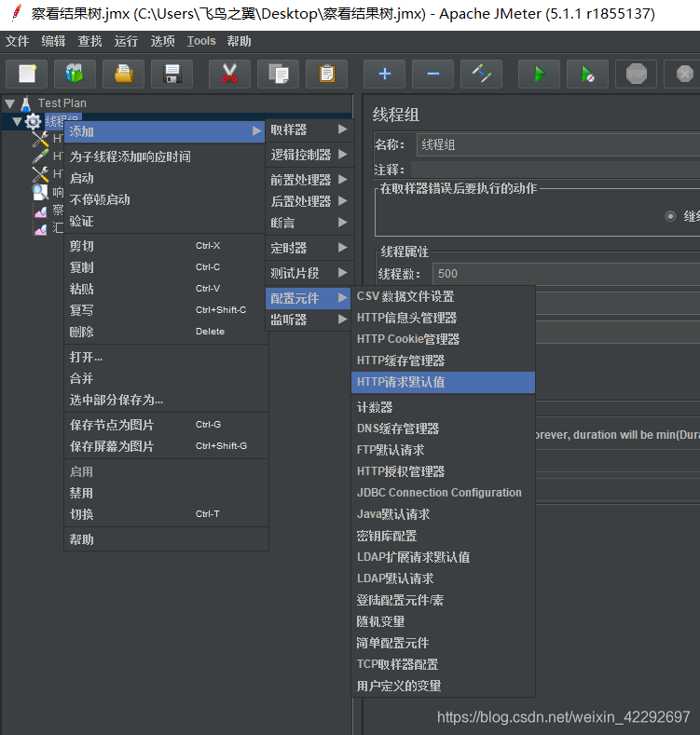Open the 运行 menu
The image size is (700, 735).
point(126,41)
